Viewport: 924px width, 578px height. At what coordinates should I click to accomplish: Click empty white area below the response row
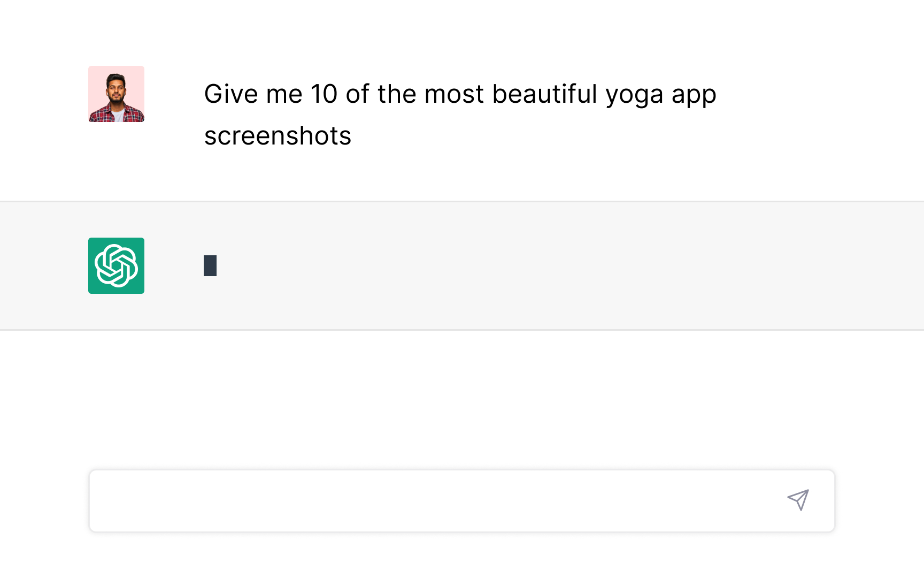(462, 396)
